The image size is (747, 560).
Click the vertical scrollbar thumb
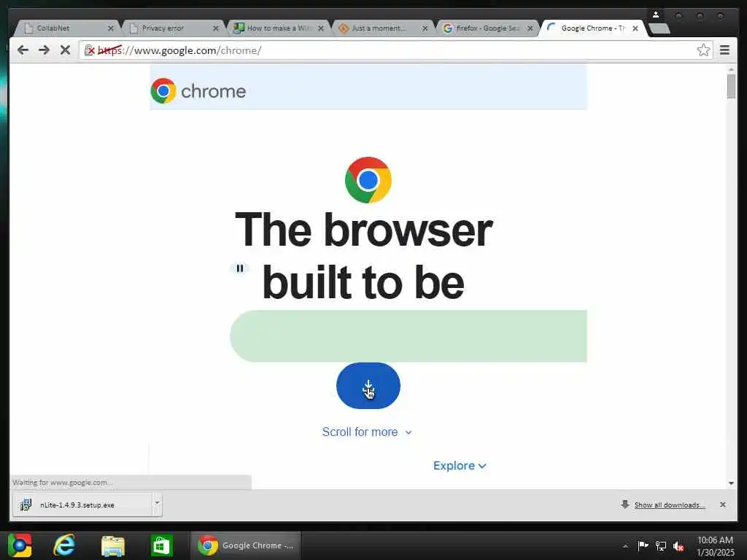pyautogui.click(x=731, y=86)
